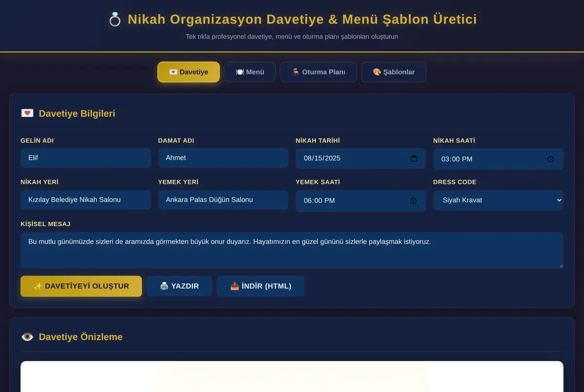584x392 pixels.
Task: Click the KİŞİSEL MESAJ label
Action: [x=46, y=224]
